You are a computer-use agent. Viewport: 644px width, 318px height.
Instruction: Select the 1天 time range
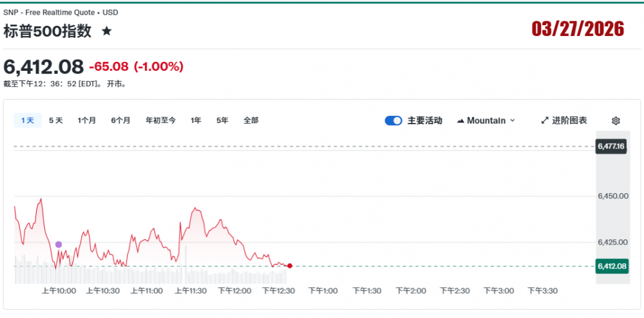(28, 120)
